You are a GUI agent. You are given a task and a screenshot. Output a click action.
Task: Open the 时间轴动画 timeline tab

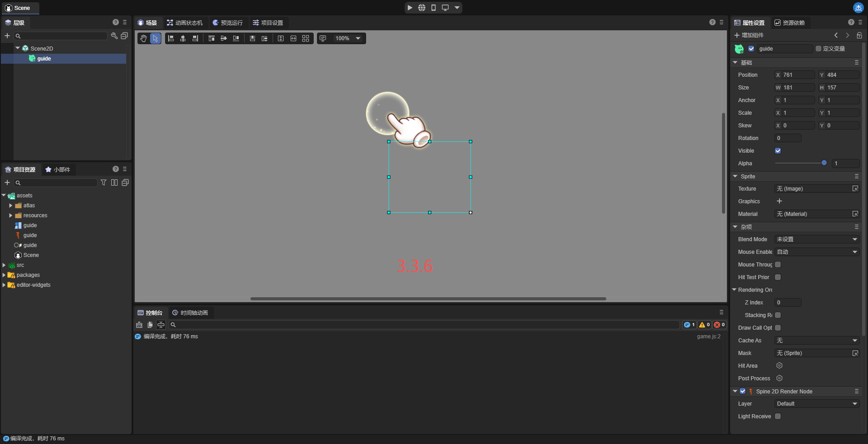(x=190, y=313)
